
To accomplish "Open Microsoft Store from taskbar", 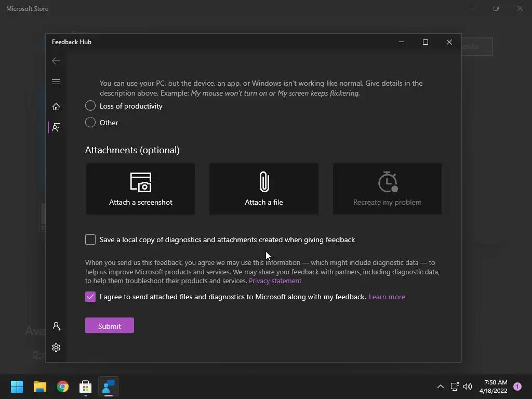I will 86,387.
